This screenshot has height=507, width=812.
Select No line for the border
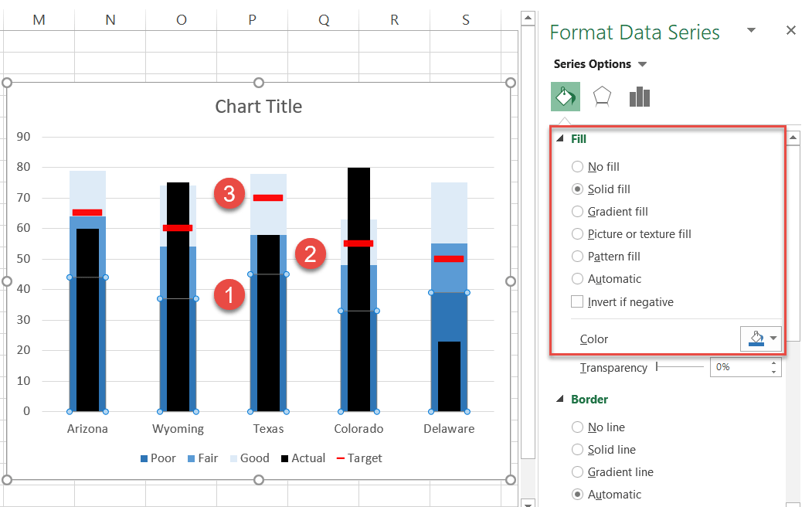pos(577,427)
